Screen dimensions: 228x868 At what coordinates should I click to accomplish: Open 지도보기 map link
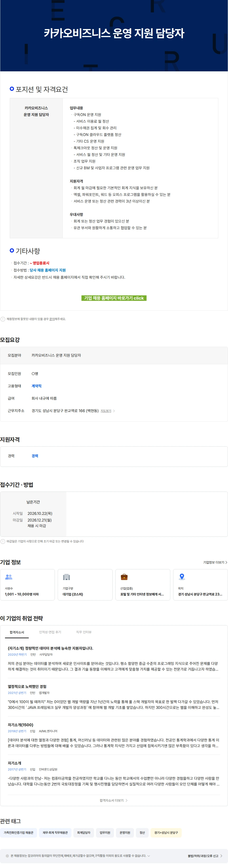pos(106,411)
